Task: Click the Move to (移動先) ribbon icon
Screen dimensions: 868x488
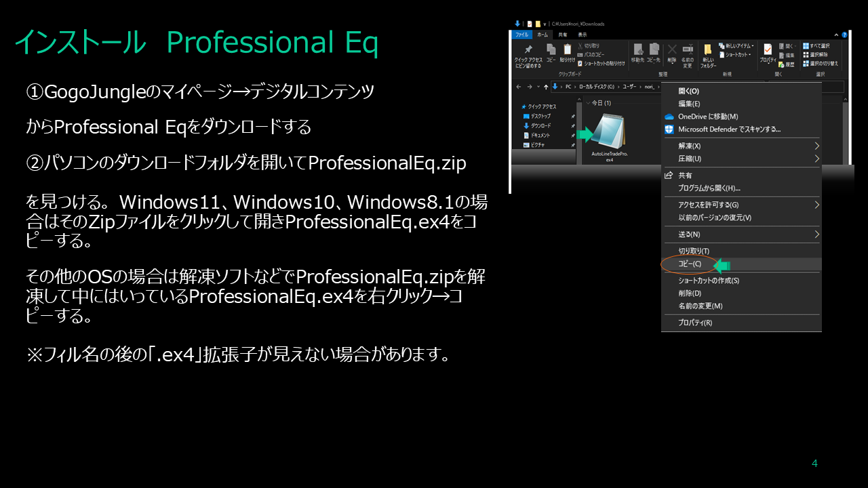Action: (x=638, y=50)
